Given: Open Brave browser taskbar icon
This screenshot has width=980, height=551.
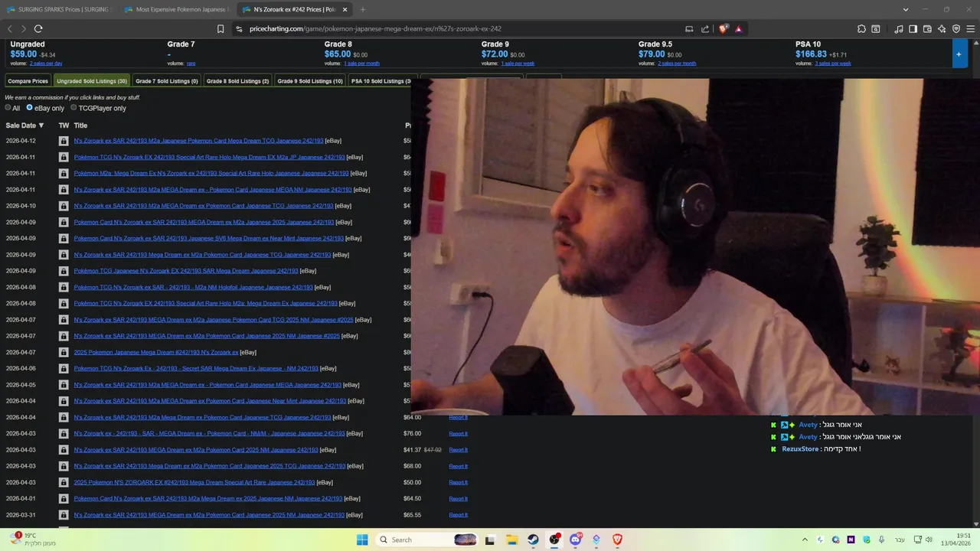Looking at the screenshot, I should [617, 540].
